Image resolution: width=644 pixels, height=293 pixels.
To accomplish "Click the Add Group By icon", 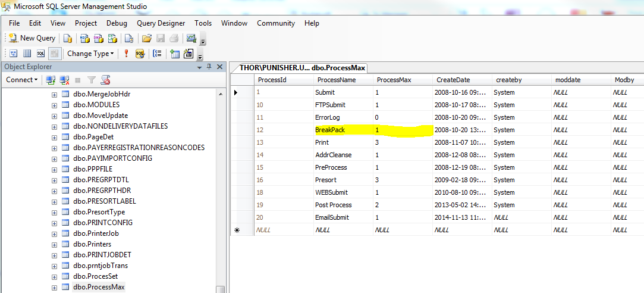I will pyautogui.click(x=157, y=54).
